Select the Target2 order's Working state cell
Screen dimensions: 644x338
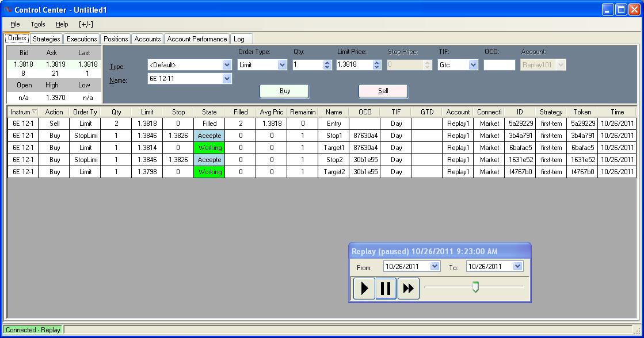[x=209, y=172]
